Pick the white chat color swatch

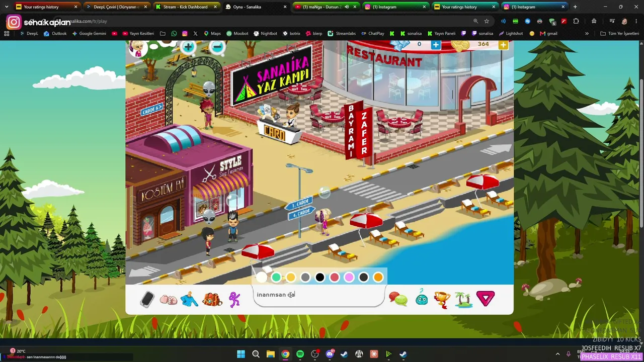coord(262,277)
